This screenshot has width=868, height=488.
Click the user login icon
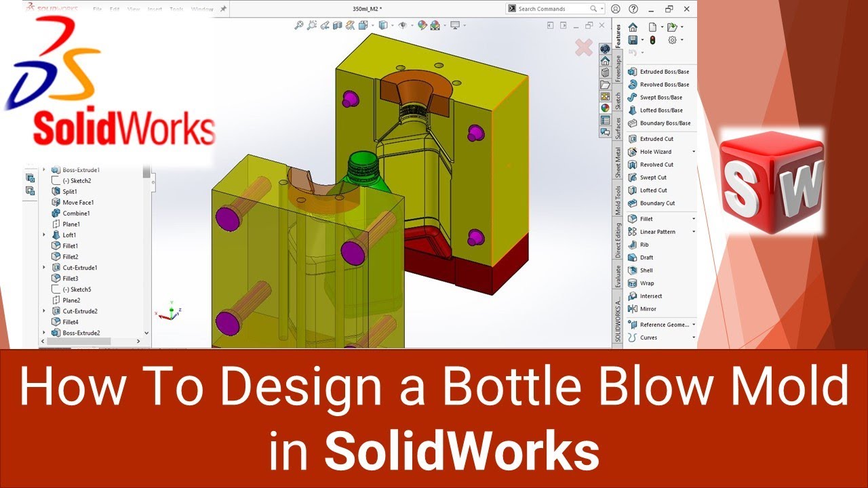(615, 9)
